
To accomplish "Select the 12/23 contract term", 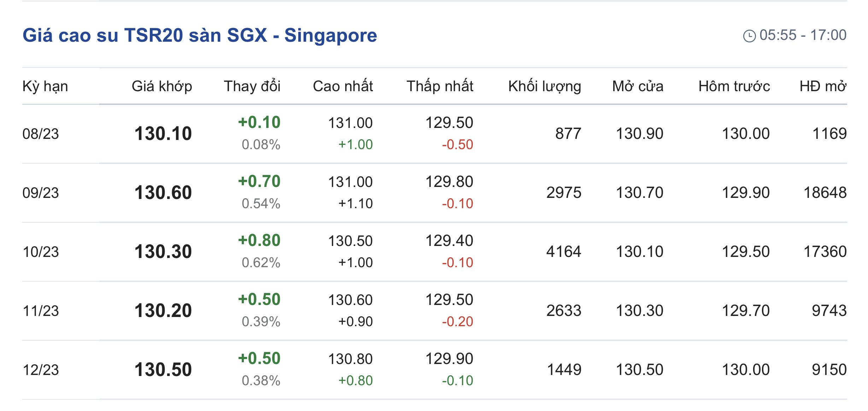I will pos(41,370).
